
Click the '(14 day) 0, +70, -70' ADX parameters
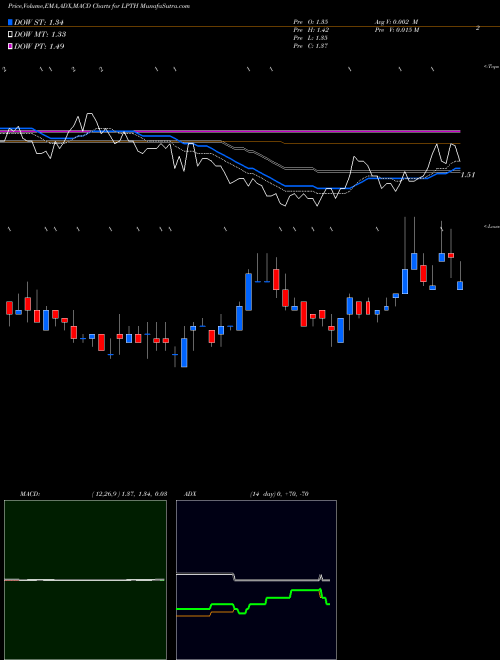coord(277,494)
